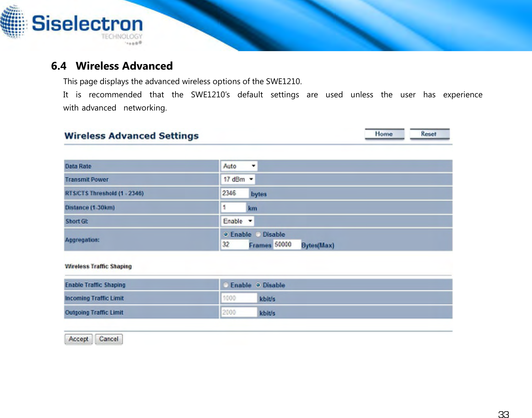The image size is (532, 418).
Task: Click the 'Enable Traffic Shaping' label
Action: click(x=95, y=285)
